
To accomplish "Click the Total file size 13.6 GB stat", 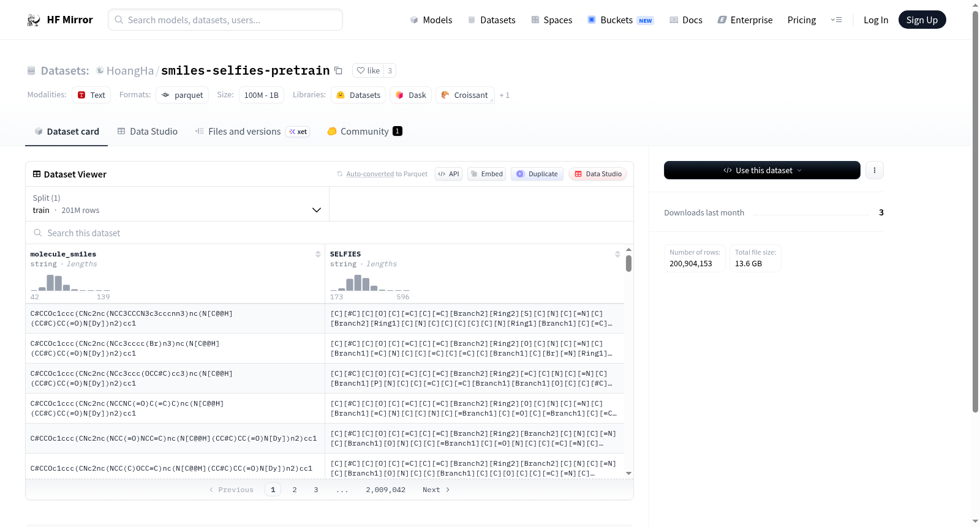I will 755,258.
